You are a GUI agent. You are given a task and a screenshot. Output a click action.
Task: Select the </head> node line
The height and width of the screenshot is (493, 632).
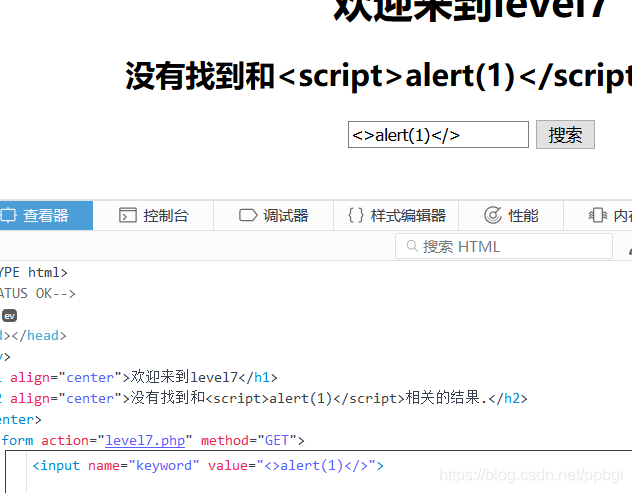coord(33,335)
